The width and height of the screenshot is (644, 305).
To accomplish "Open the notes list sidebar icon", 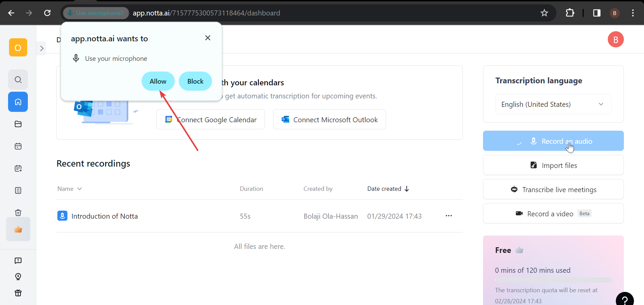I will pos(18,190).
